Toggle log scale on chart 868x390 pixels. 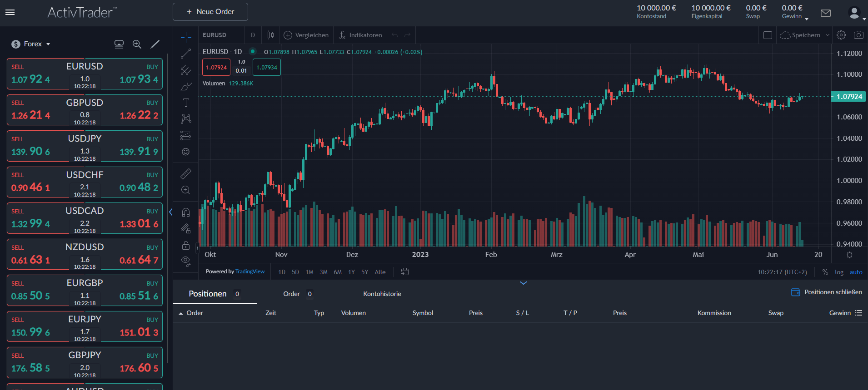click(x=839, y=272)
